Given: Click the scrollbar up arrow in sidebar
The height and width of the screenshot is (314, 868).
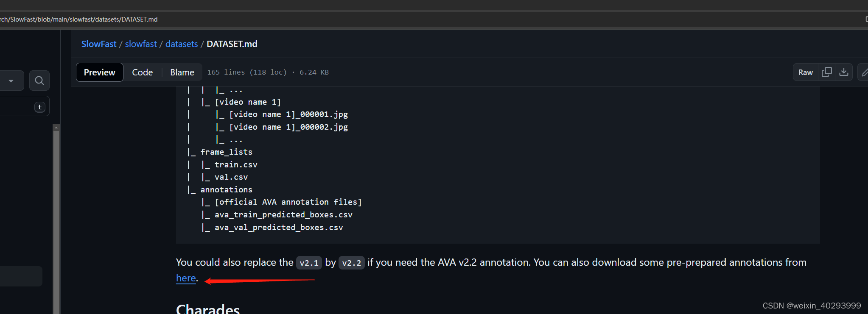Looking at the screenshot, I should pyautogui.click(x=56, y=127).
